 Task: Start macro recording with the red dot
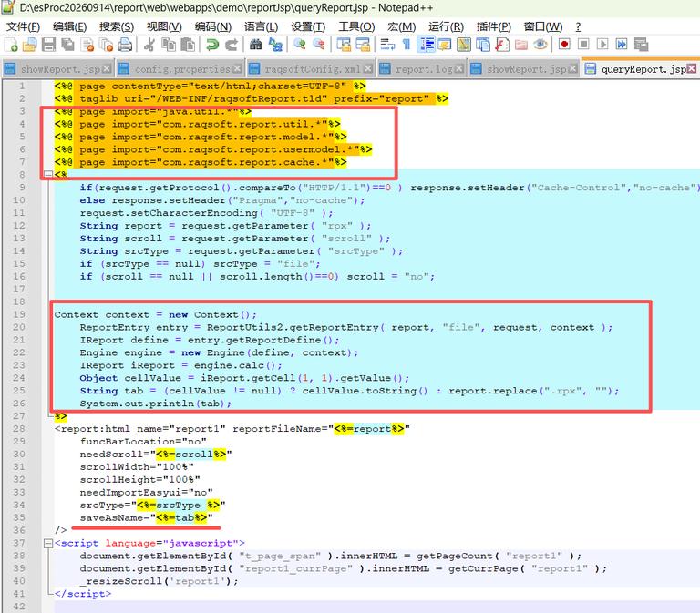coord(564,45)
